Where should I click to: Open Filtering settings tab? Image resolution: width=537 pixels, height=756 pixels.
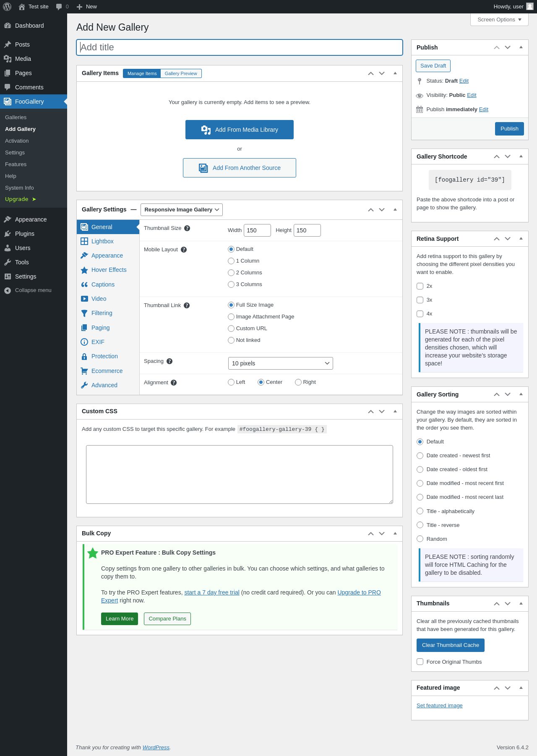(x=108, y=313)
